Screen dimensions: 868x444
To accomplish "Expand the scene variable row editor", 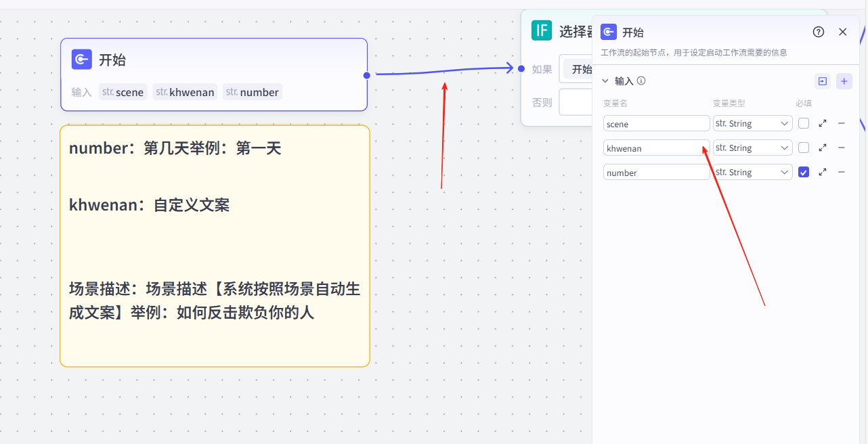I will tap(823, 124).
